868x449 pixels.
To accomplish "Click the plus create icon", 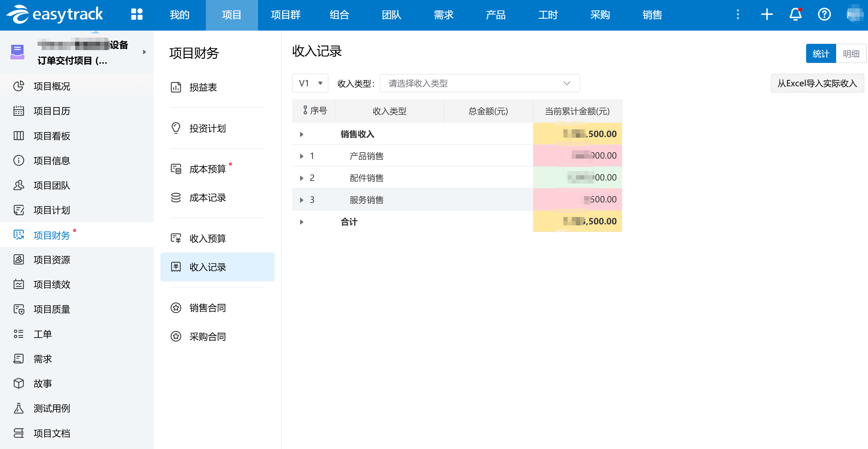I will (x=767, y=15).
